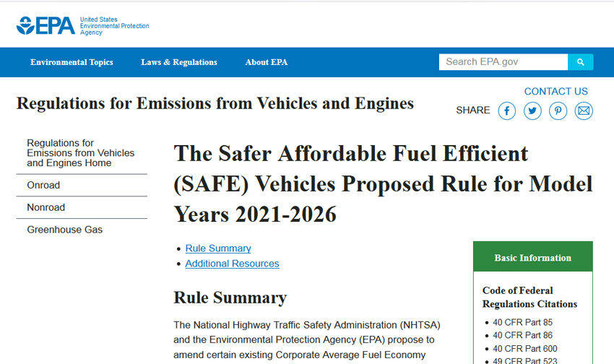Open the Onroad sidebar link
This screenshot has height=364, width=614.
tap(43, 185)
